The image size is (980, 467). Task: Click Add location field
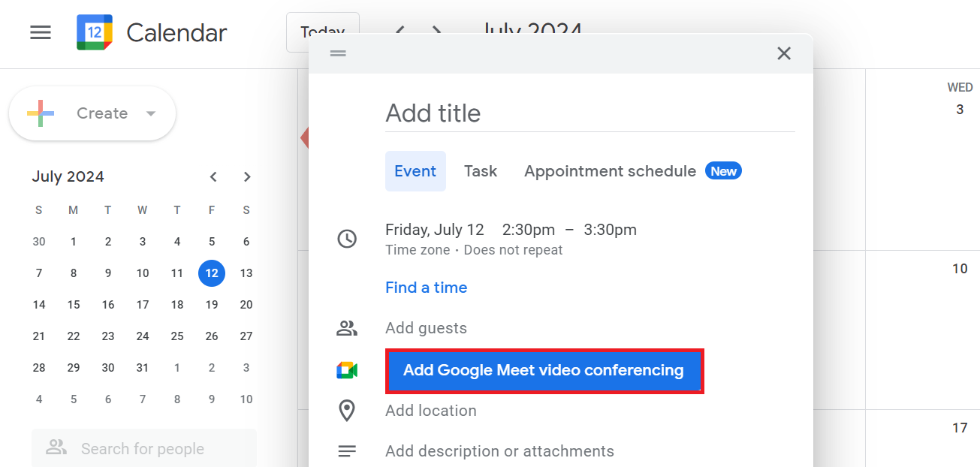(431, 411)
